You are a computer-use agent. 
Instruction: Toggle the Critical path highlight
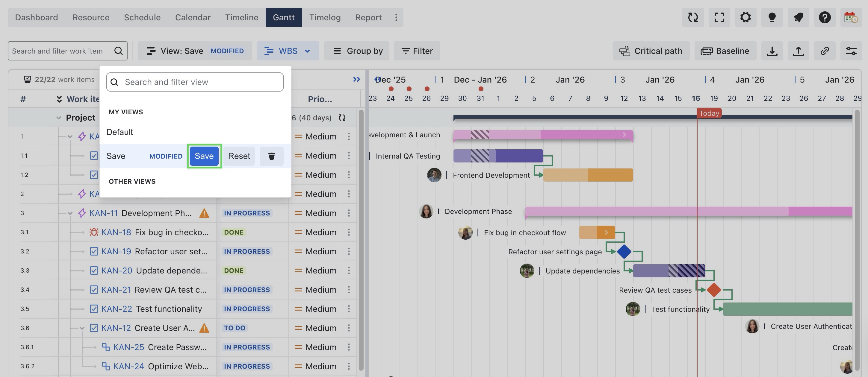(651, 51)
